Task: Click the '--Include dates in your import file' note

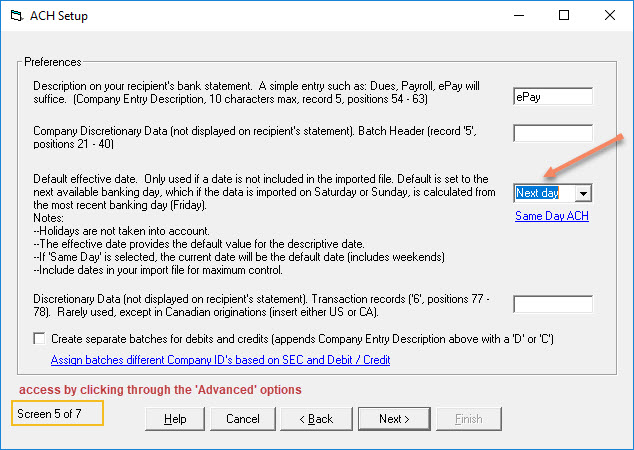Action: 158,270
